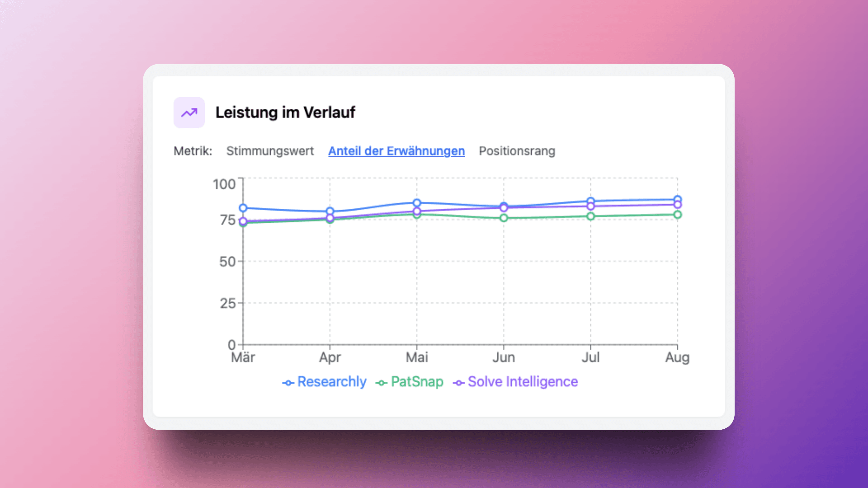Switch metric to Stimmungswert
868x488 pixels.
pos(270,151)
